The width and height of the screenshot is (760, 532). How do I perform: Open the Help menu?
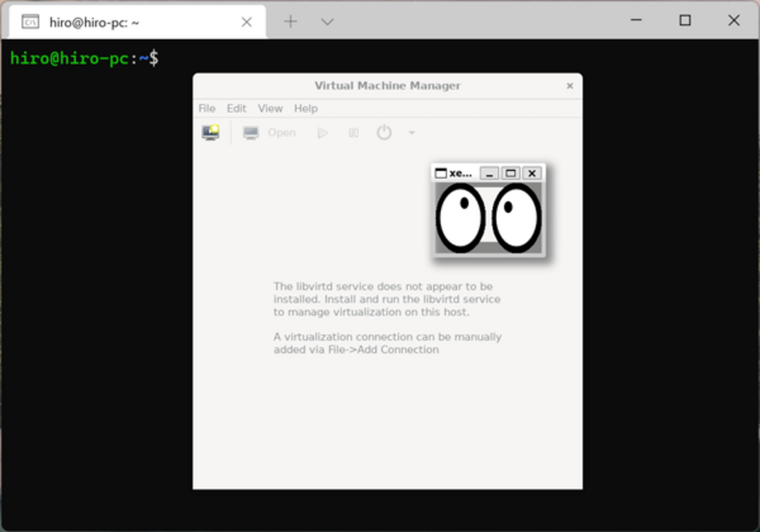(x=306, y=108)
